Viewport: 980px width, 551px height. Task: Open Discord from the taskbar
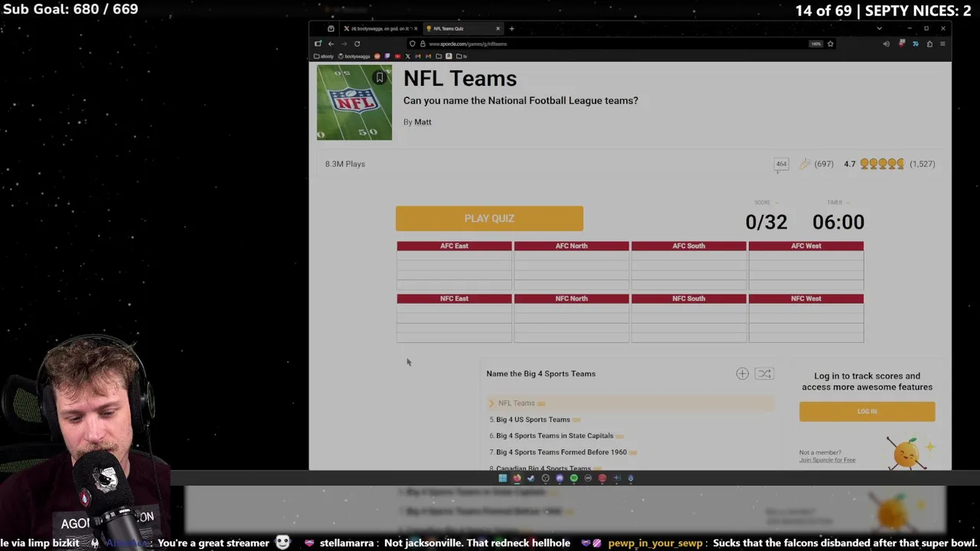coord(560,478)
